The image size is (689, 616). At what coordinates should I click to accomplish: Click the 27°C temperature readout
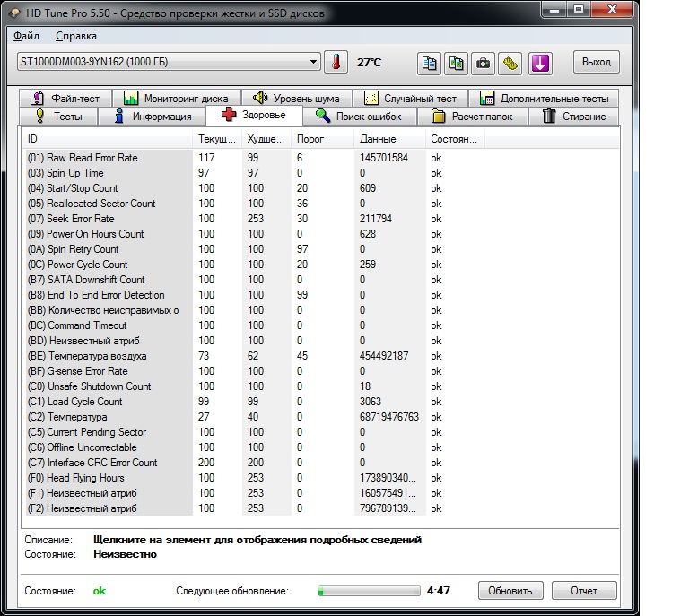tap(369, 63)
